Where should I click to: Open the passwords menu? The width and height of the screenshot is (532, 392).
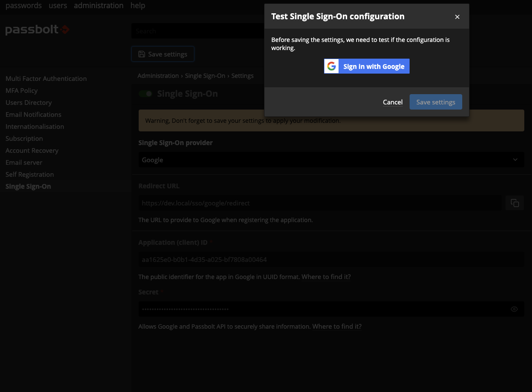pyautogui.click(x=24, y=6)
